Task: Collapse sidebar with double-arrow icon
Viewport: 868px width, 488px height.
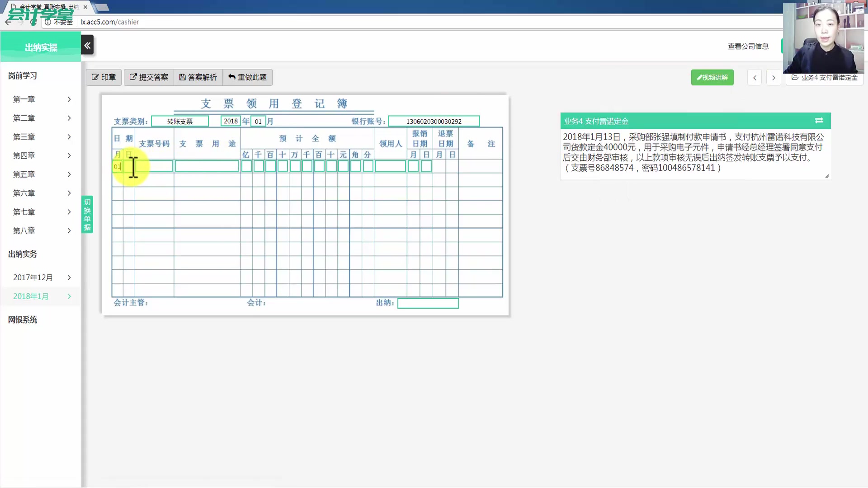Action: click(x=87, y=45)
